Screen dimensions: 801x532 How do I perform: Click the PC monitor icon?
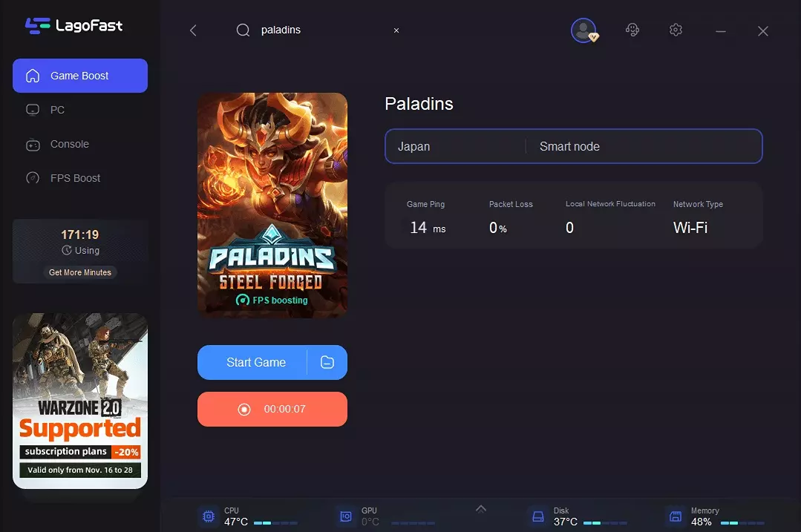(33, 110)
